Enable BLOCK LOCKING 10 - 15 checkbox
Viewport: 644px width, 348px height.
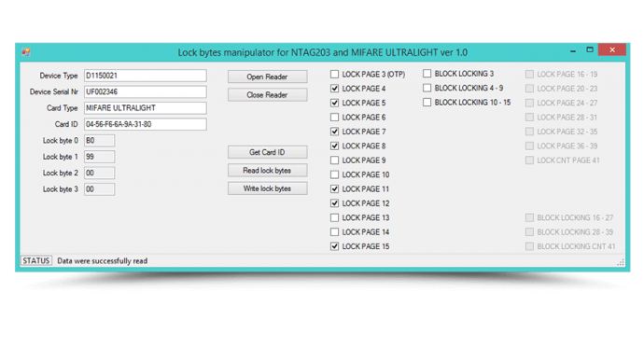click(427, 103)
